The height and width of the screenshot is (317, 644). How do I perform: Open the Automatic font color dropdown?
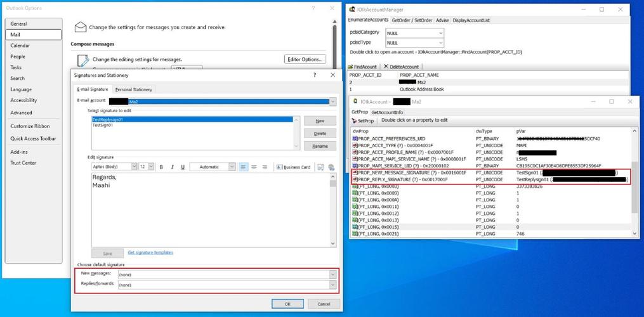click(x=232, y=167)
